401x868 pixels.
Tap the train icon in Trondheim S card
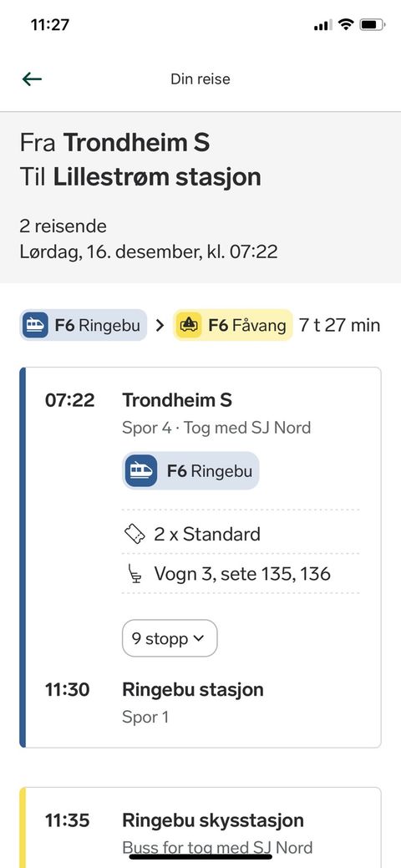point(140,471)
